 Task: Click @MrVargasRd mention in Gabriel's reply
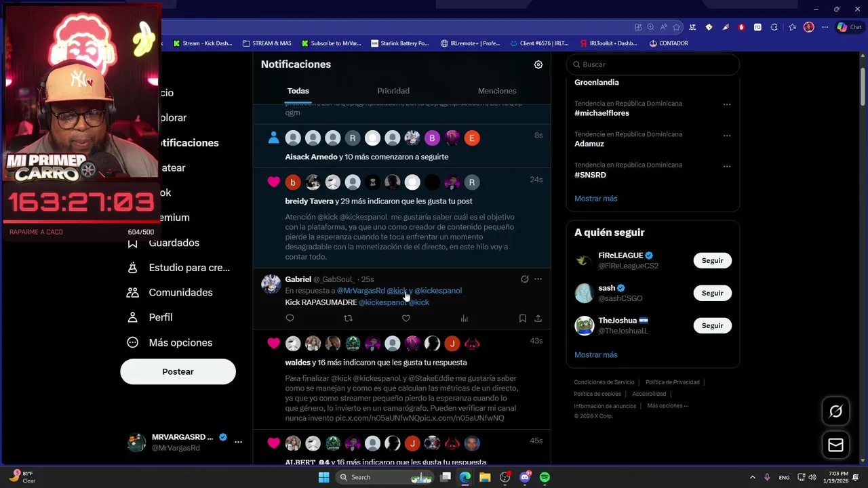(x=361, y=291)
